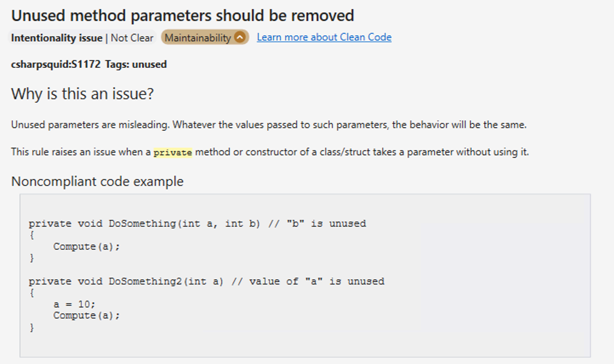Collapse the Why is this an issue section
614x364 pixels.
(83, 94)
